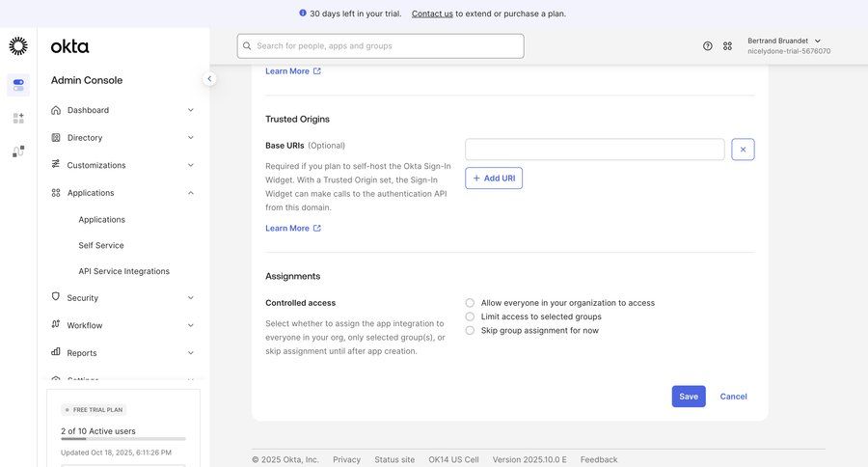Open help via the question mark icon
868x467 pixels.
pos(708,46)
